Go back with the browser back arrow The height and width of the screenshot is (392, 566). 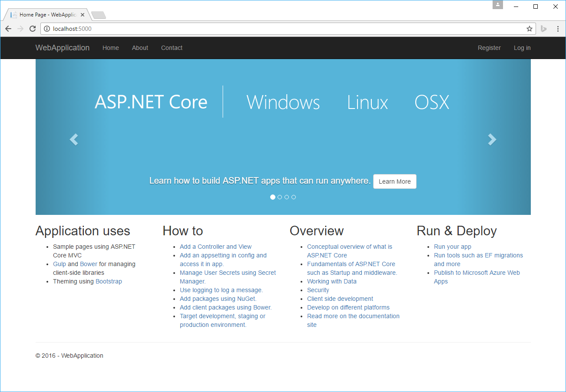point(8,29)
